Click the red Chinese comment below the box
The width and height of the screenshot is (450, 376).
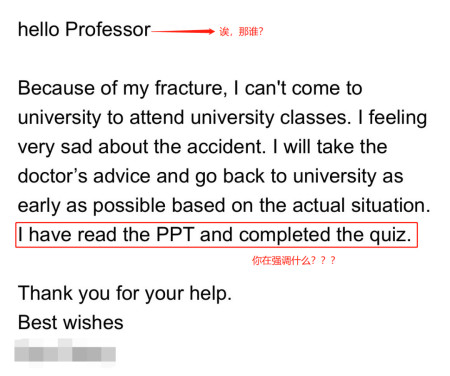click(294, 260)
